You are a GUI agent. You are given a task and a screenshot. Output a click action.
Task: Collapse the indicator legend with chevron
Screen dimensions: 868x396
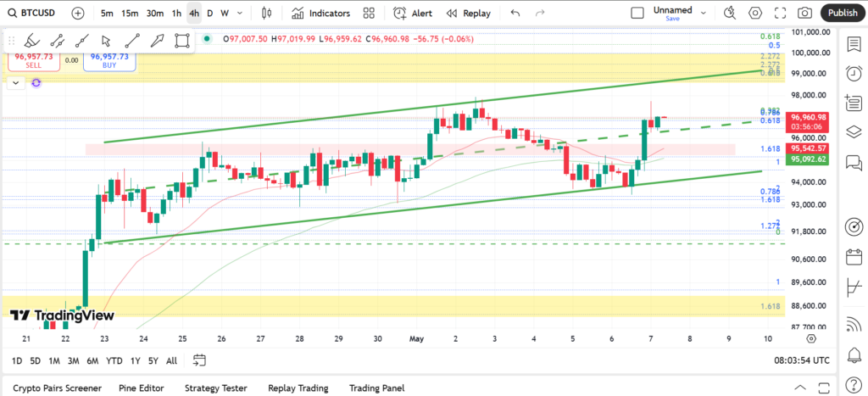[x=16, y=82]
